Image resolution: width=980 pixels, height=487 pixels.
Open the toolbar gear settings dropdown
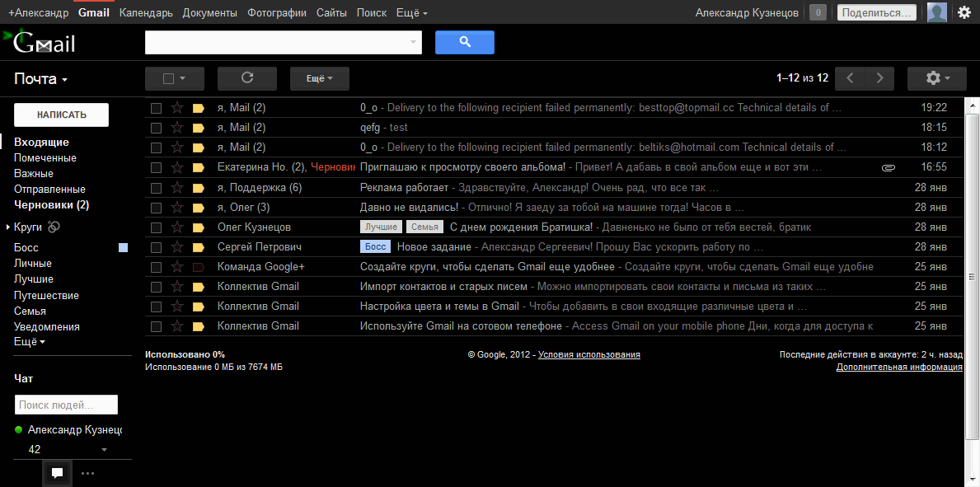[937, 78]
